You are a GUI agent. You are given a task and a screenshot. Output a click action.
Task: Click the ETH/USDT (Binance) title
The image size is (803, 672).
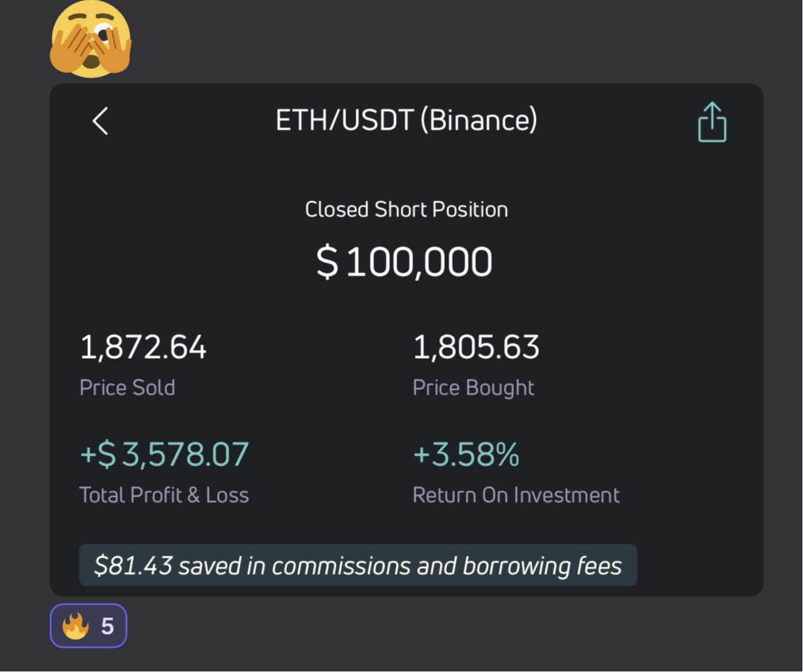406,120
